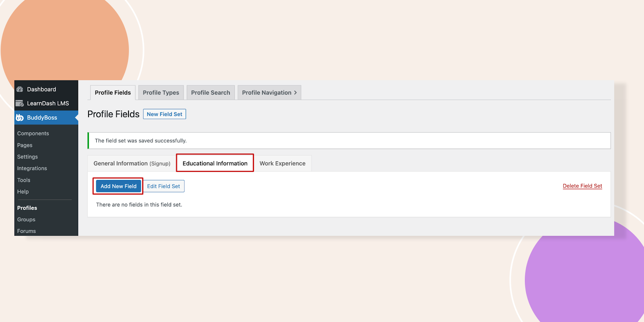This screenshot has width=644, height=322.
Task: Switch to the Profile Fields tab
Action: (x=113, y=93)
